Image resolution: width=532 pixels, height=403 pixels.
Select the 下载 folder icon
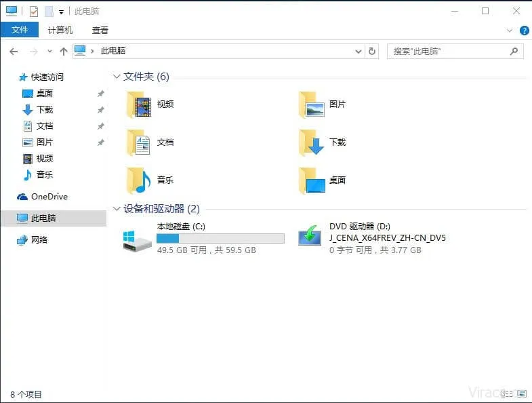coord(311,142)
